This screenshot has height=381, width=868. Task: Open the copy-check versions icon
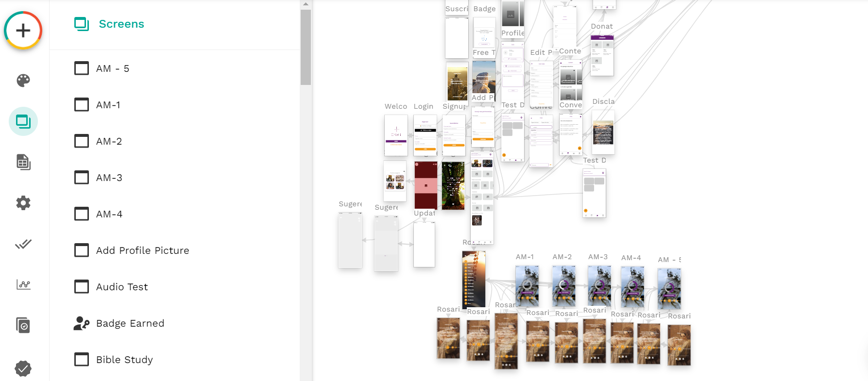[23, 325]
